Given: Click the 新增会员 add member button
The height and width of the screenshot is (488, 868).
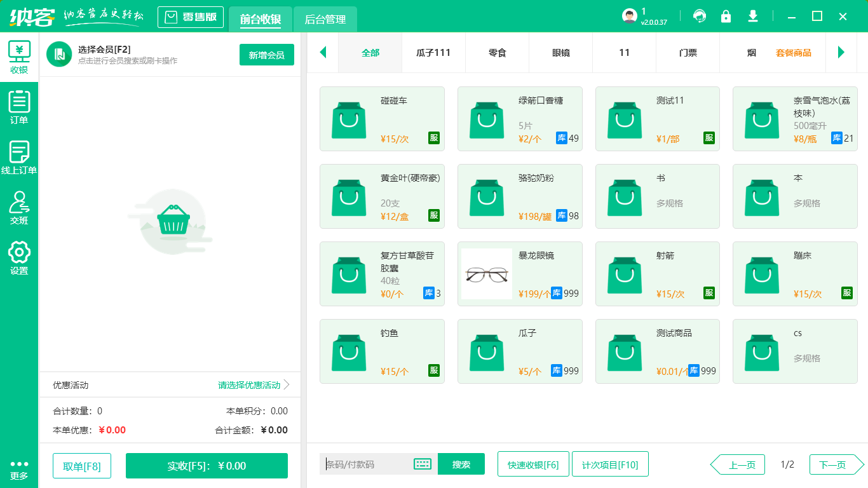Looking at the screenshot, I should point(266,55).
